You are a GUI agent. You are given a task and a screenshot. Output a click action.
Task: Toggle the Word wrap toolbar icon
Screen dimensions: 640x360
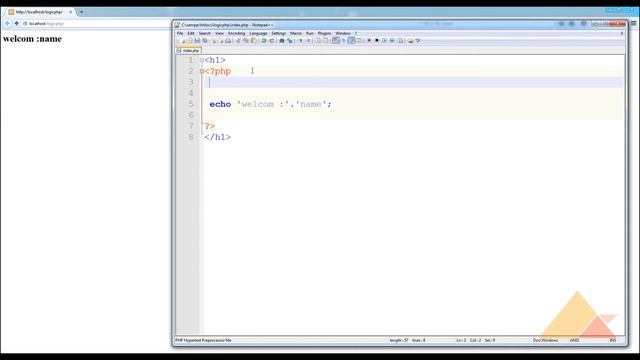pyautogui.click(x=336, y=41)
